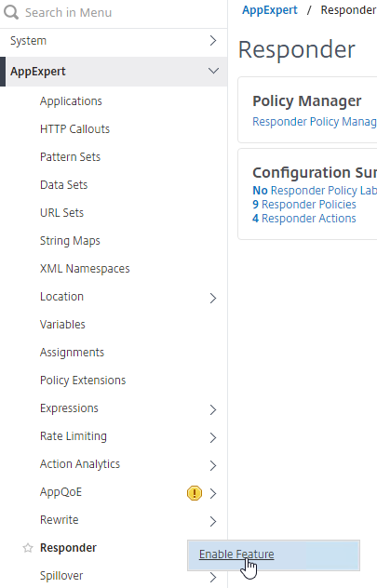
Task: Expand the AppQoE submenu chevron
Action: (213, 493)
